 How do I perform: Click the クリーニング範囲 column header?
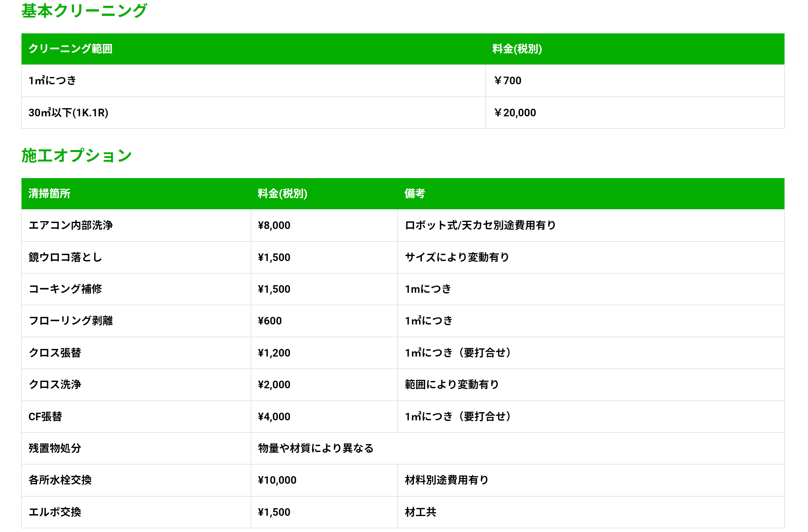point(70,49)
